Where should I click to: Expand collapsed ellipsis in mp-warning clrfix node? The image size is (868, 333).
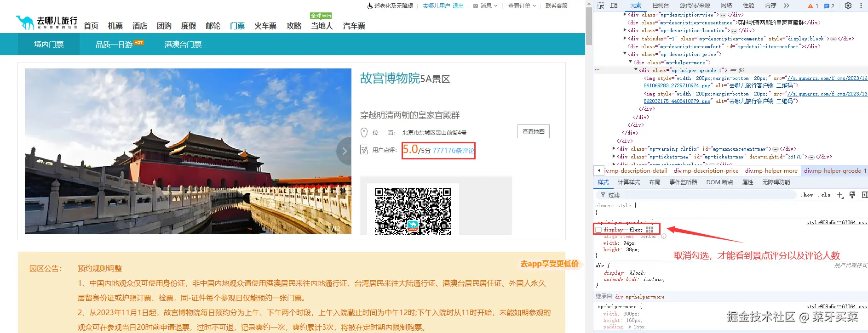tap(776, 149)
